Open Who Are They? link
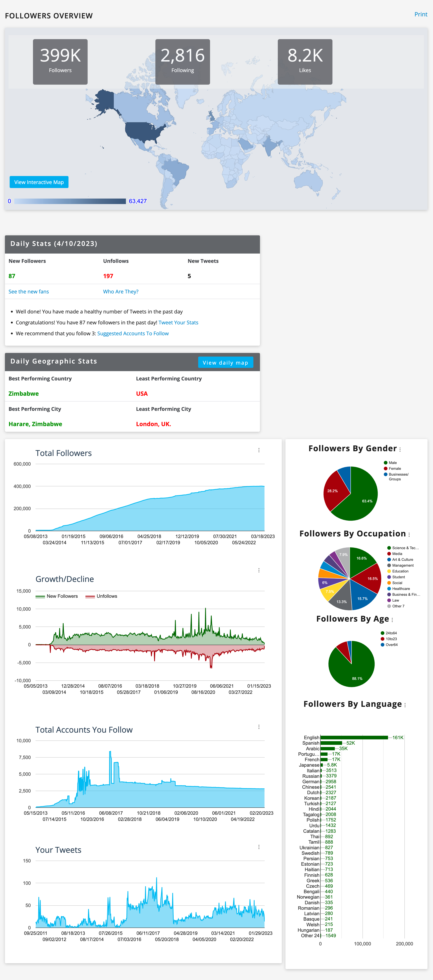433x980 pixels. [x=121, y=291]
